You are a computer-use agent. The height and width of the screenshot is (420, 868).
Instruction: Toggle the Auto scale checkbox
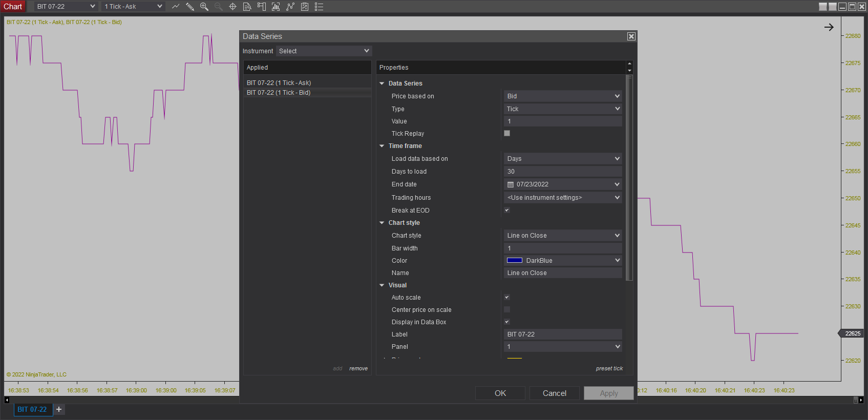[507, 297]
